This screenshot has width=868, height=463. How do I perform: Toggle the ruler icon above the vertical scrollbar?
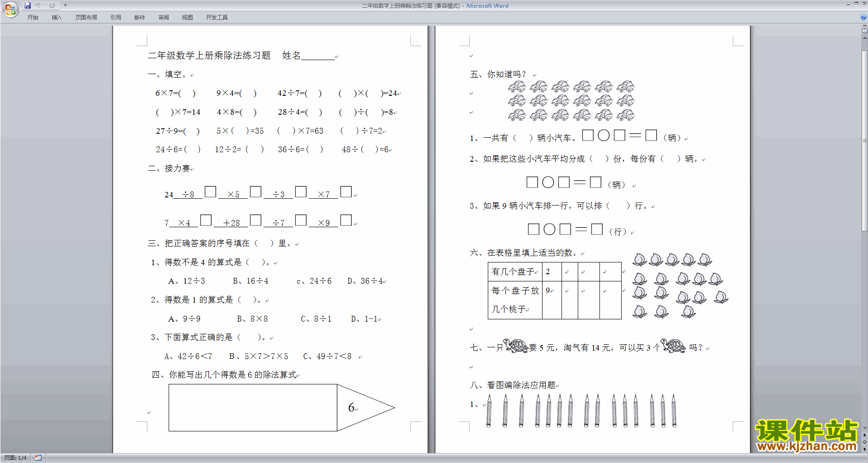[x=864, y=30]
